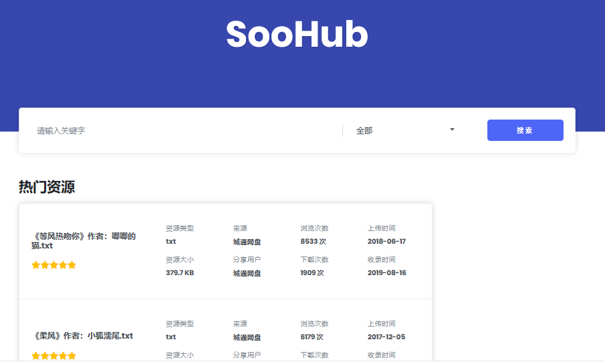Click txt resource type in first card
Screen dimensions: 605x364
point(171,241)
